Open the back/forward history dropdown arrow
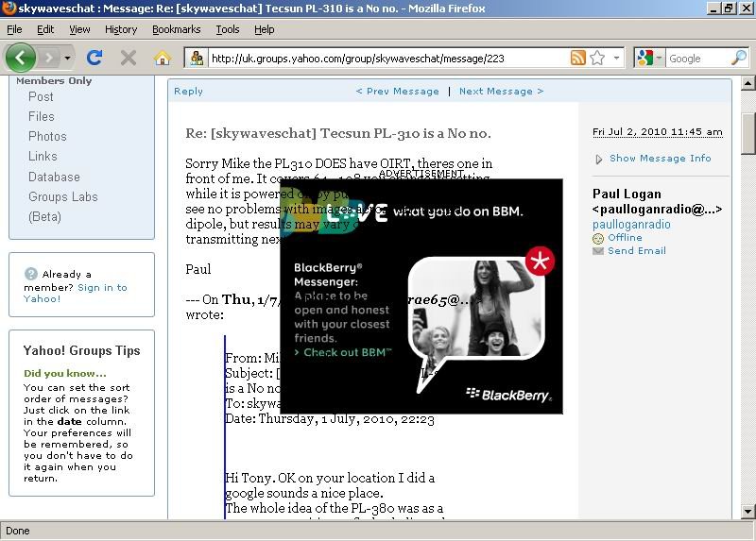The width and height of the screenshot is (756, 541). tap(67, 59)
